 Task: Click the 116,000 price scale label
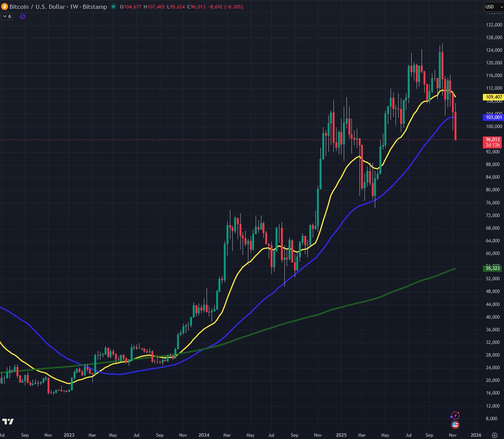pyautogui.click(x=494, y=76)
